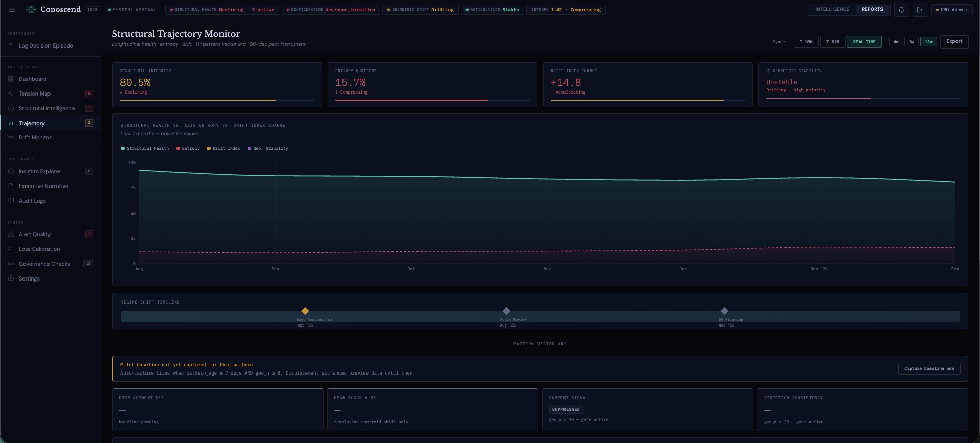Open the CRO View dropdown
Image resolution: width=980 pixels, height=443 pixels.
point(952,10)
